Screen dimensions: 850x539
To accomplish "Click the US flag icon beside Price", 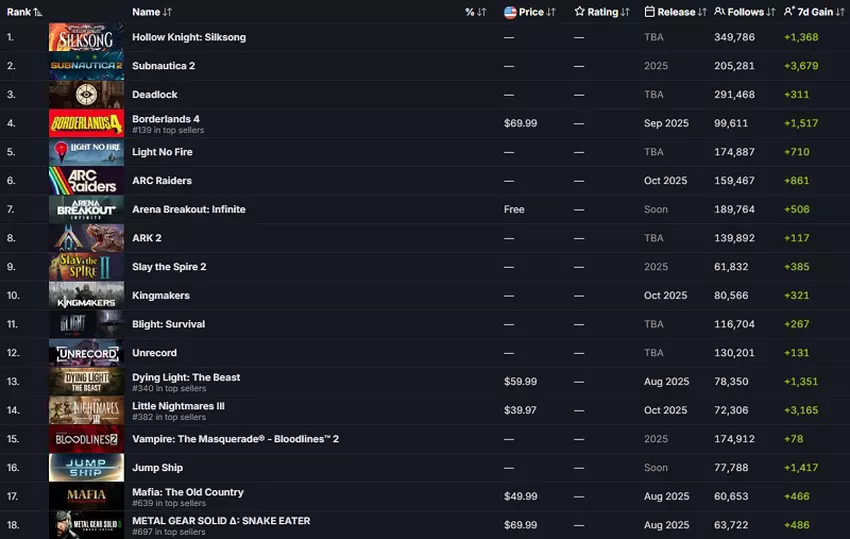I will tap(510, 12).
